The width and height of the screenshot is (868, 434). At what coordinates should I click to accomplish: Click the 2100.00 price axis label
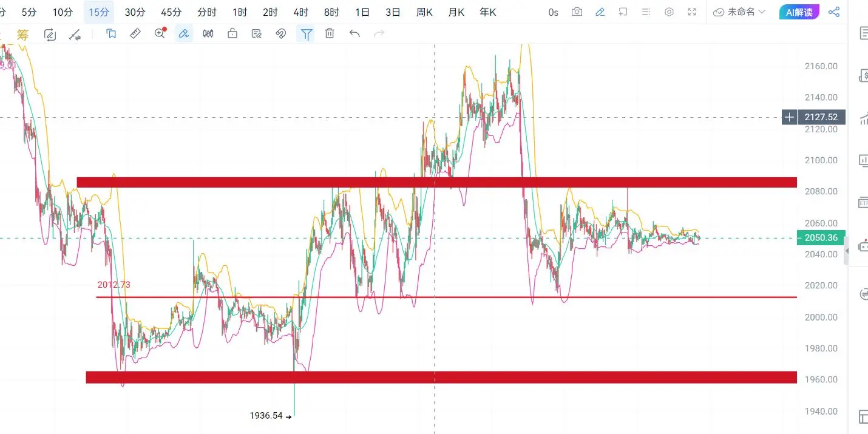tap(821, 160)
